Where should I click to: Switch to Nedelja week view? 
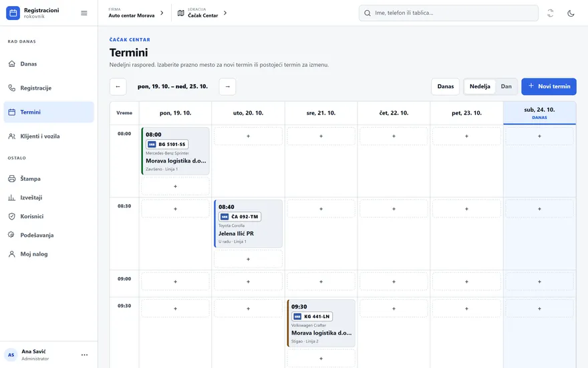(x=480, y=86)
